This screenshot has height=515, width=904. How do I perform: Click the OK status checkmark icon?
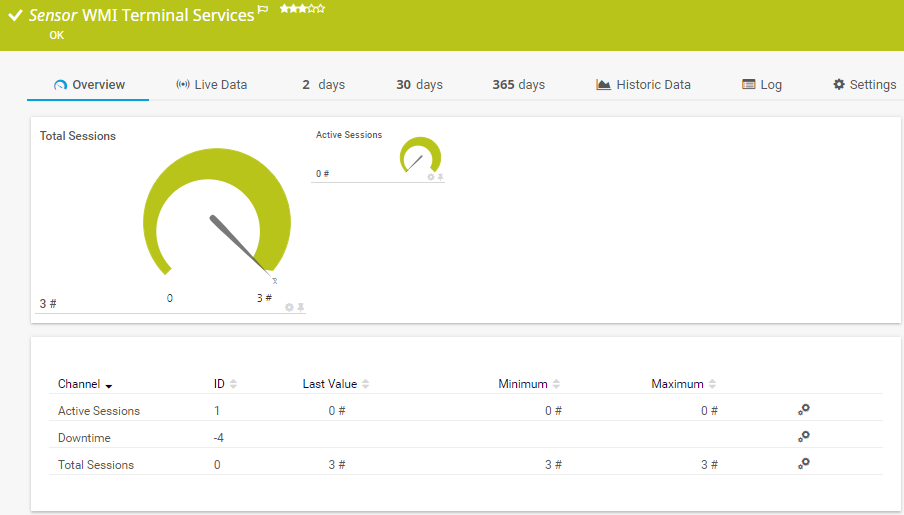pyautogui.click(x=15, y=16)
